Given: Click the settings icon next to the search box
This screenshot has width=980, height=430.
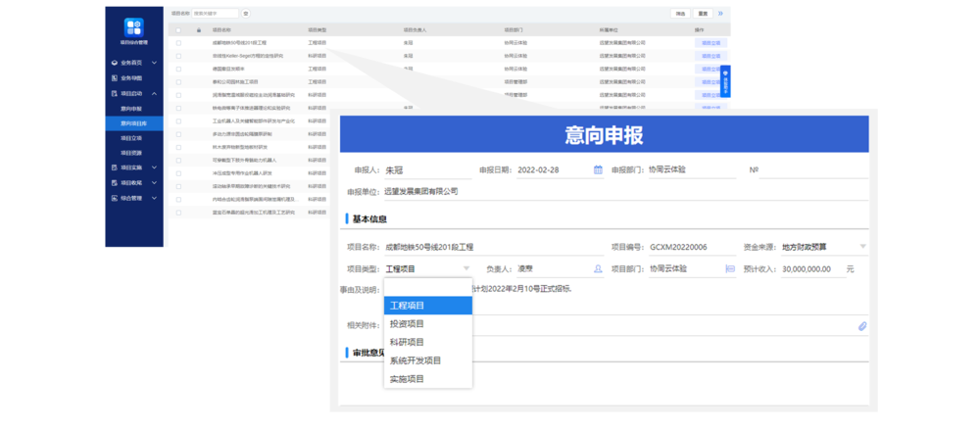Looking at the screenshot, I should click(x=245, y=14).
